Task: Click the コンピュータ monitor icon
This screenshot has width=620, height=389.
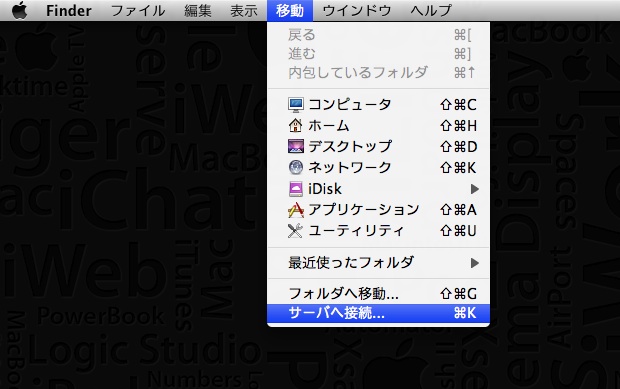Action: tap(296, 105)
